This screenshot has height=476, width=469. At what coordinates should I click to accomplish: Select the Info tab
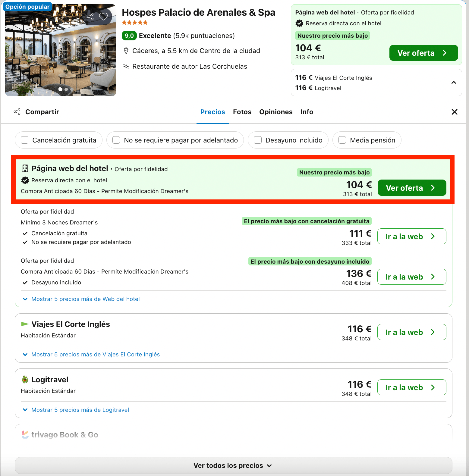click(307, 112)
